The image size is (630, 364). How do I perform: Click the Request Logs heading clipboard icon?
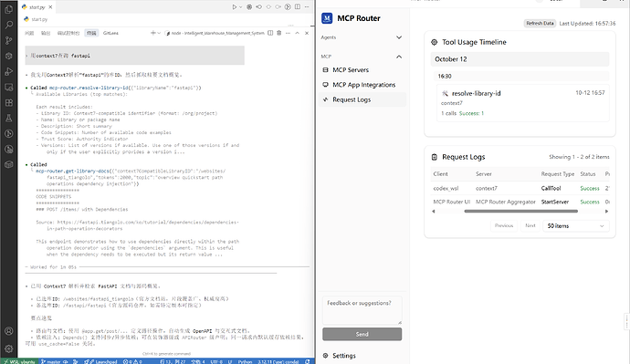point(434,157)
